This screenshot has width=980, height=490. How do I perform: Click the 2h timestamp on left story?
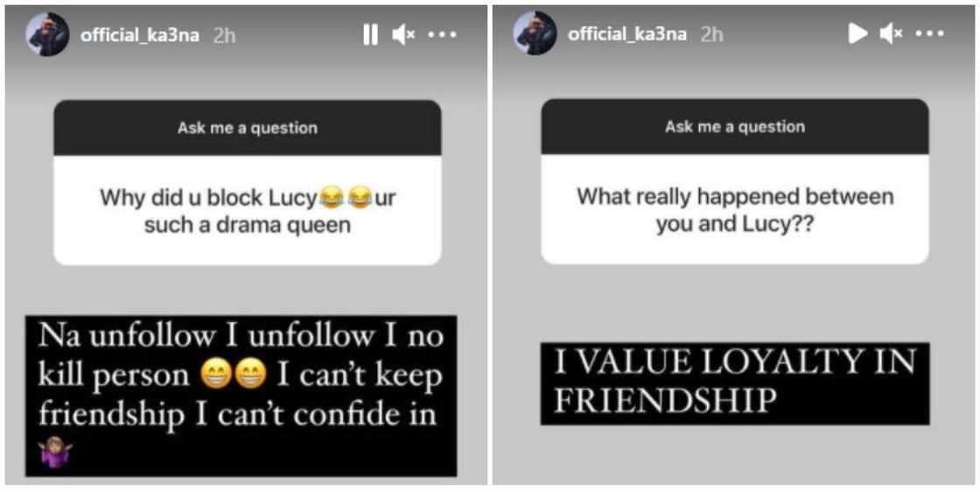[224, 36]
